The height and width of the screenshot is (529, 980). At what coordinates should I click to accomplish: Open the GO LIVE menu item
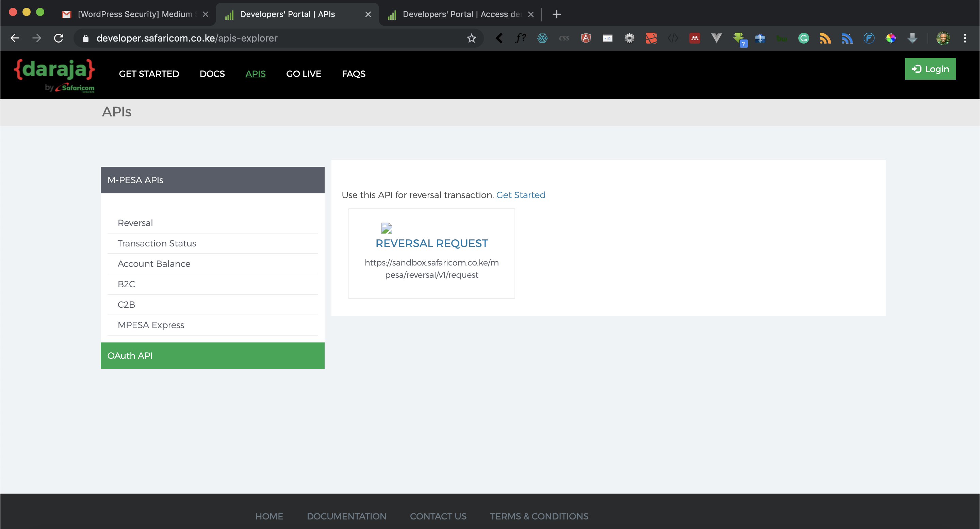click(304, 74)
